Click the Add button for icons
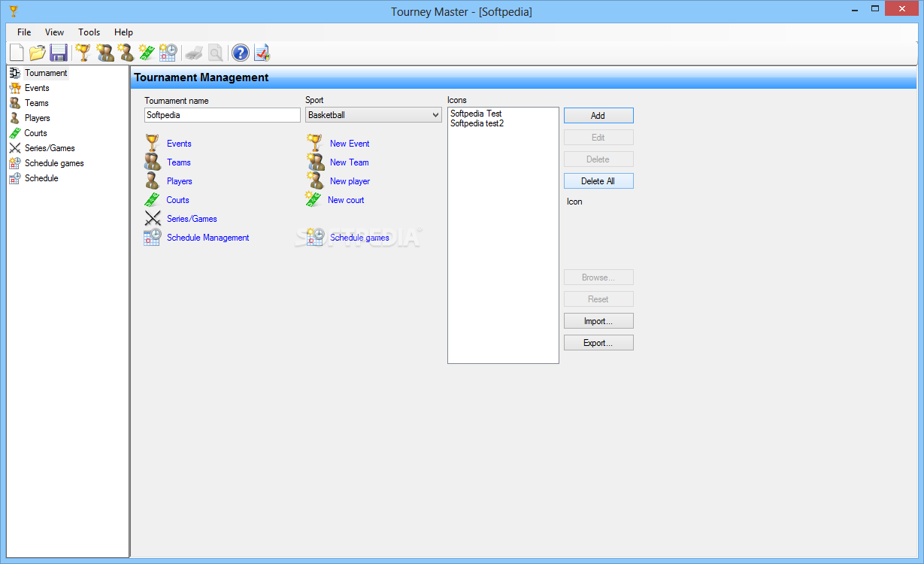The image size is (924, 564). [x=598, y=116]
